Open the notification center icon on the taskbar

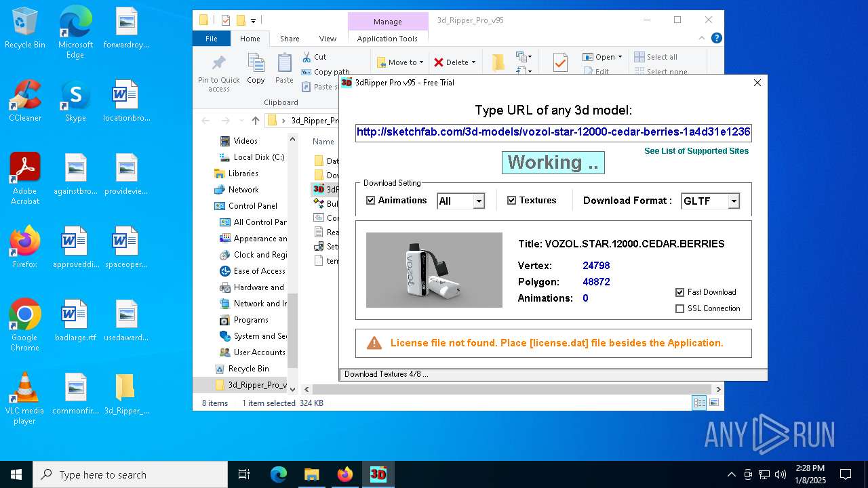[846, 474]
